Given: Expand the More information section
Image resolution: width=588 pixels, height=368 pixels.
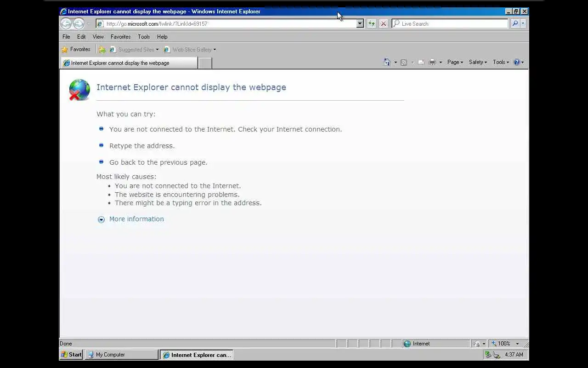Looking at the screenshot, I should [x=131, y=219].
